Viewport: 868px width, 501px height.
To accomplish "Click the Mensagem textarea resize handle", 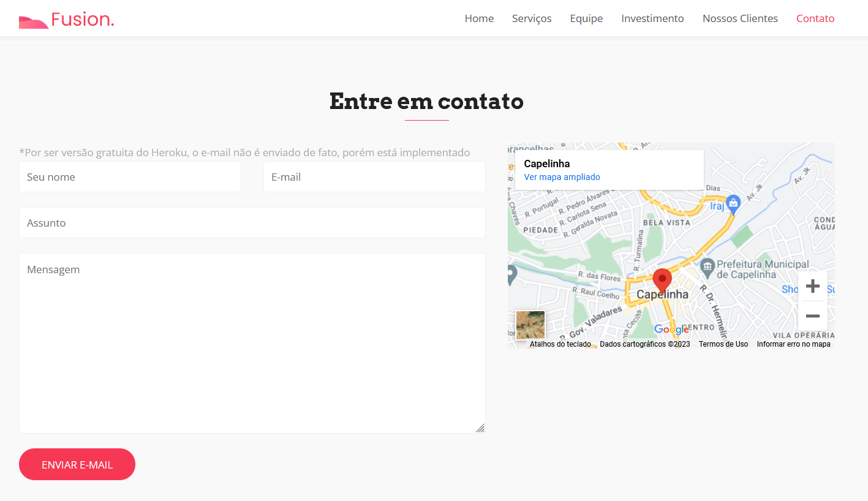I will coord(480,428).
